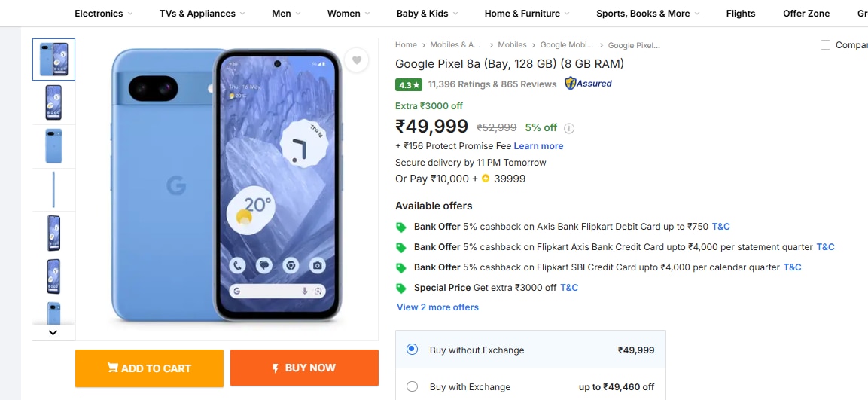Click the 4.3 star rating badge
This screenshot has width=868, height=400.
pos(409,84)
